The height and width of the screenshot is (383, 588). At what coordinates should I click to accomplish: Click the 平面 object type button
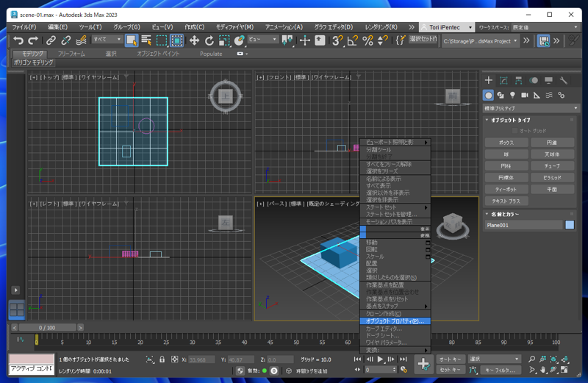(x=553, y=190)
